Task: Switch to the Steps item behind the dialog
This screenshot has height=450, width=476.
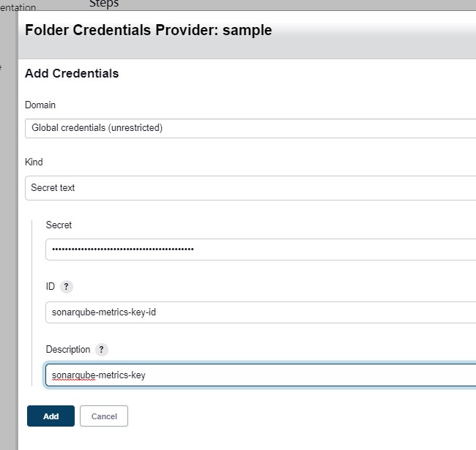Action: pyautogui.click(x=104, y=4)
